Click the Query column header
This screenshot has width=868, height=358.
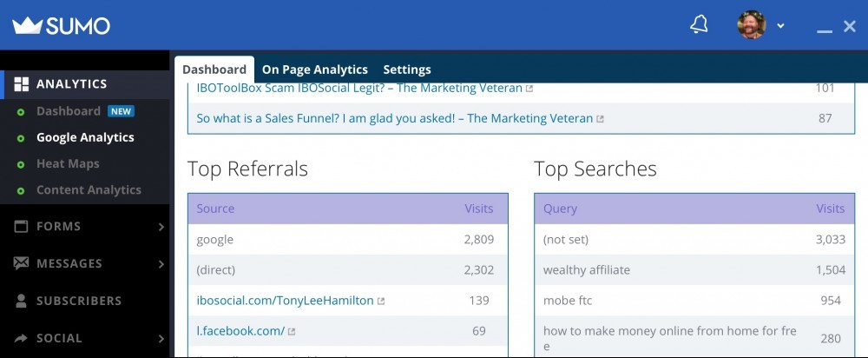[560, 209]
